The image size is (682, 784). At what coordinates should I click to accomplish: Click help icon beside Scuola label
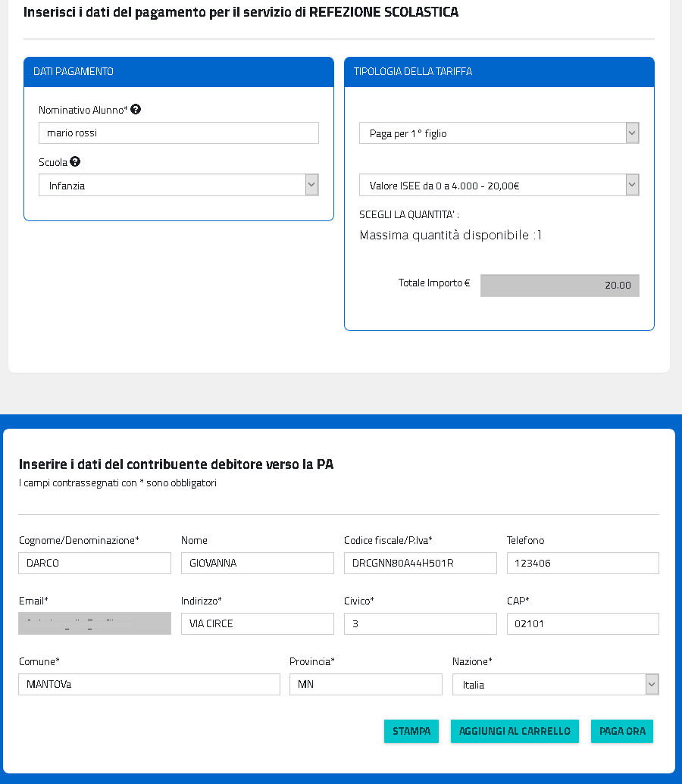[x=75, y=162]
